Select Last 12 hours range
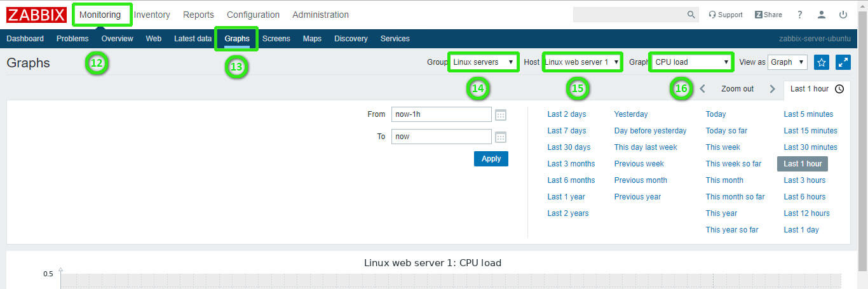This screenshot has height=289, width=868. point(807,213)
